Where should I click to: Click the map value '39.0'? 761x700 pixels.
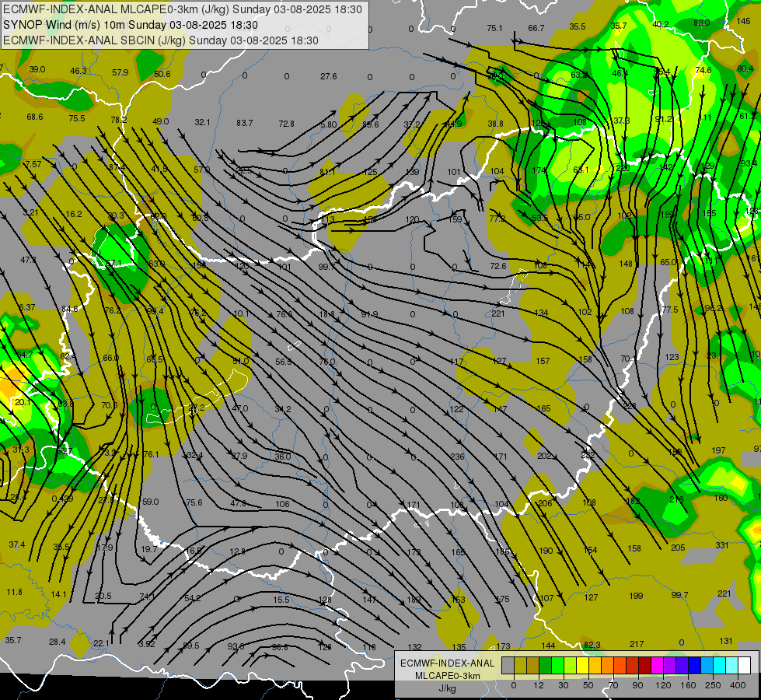pyautogui.click(x=37, y=69)
